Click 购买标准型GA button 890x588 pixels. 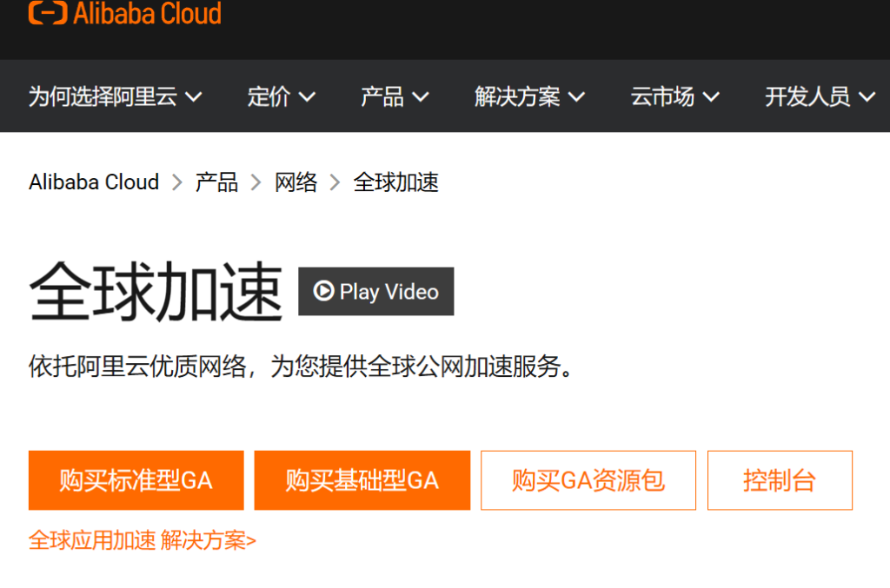[x=136, y=480]
